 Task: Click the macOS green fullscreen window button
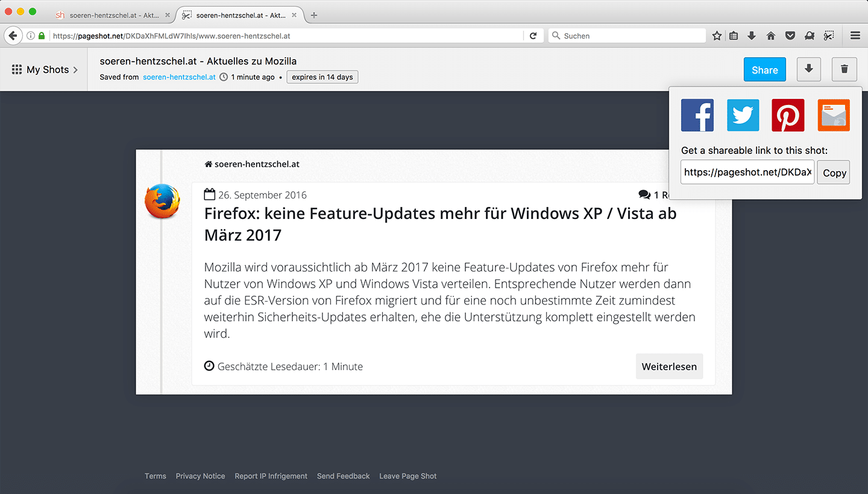pos(33,11)
